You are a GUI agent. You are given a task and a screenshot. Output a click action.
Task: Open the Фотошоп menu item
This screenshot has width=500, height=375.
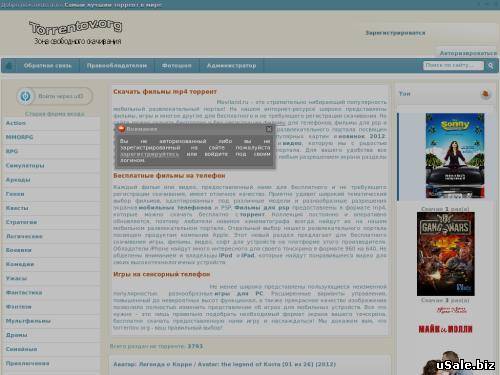[x=177, y=66]
